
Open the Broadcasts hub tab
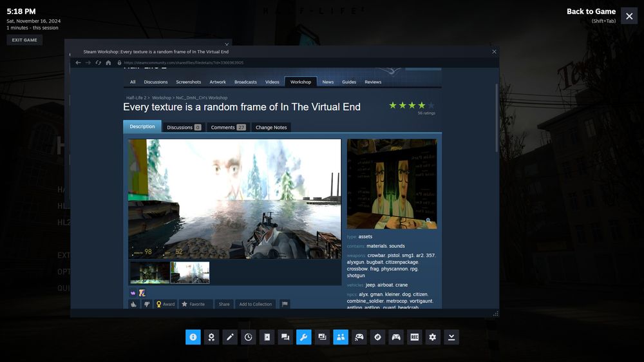coord(245,82)
